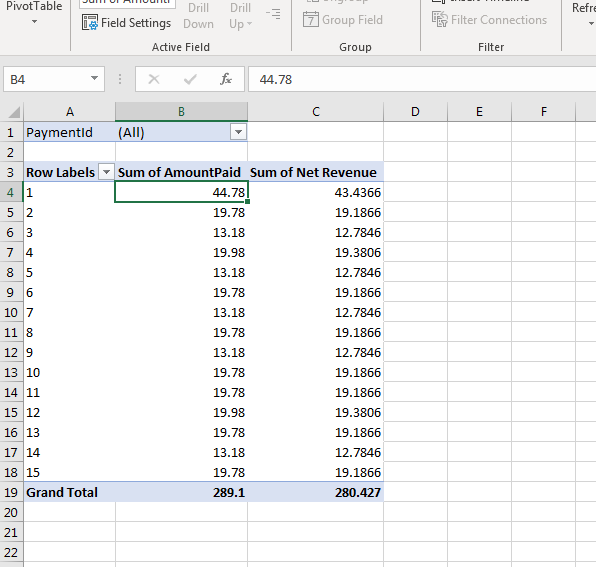The image size is (596, 567).
Task: Cancel the formula bar entry
Action: (154, 79)
